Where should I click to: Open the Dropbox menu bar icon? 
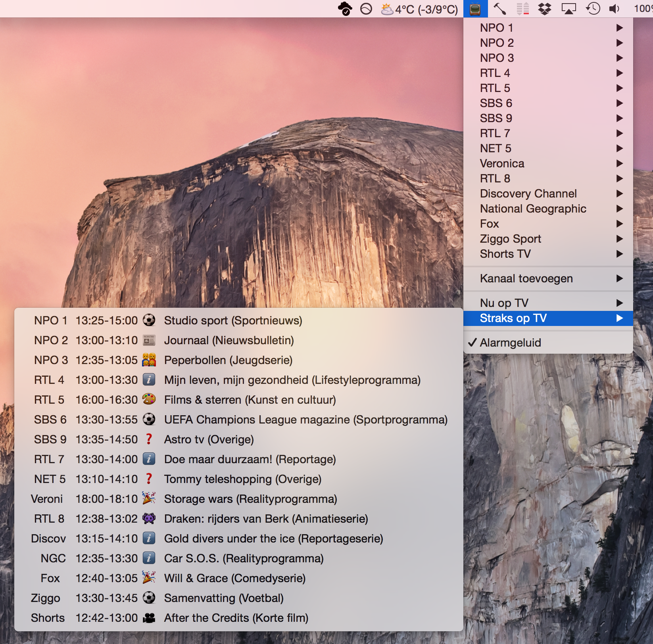pyautogui.click(x=545, y=9)
